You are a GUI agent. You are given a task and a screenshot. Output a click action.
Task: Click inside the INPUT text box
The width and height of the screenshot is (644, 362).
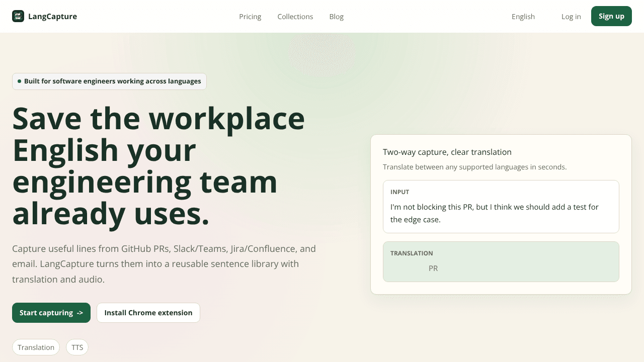pyautogui.click(x=501, y=207)
